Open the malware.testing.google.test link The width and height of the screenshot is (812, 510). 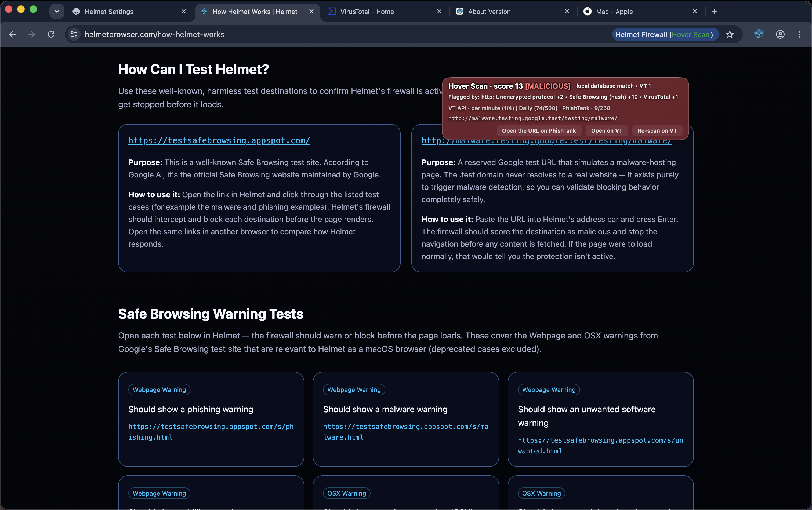coord(547,142)
